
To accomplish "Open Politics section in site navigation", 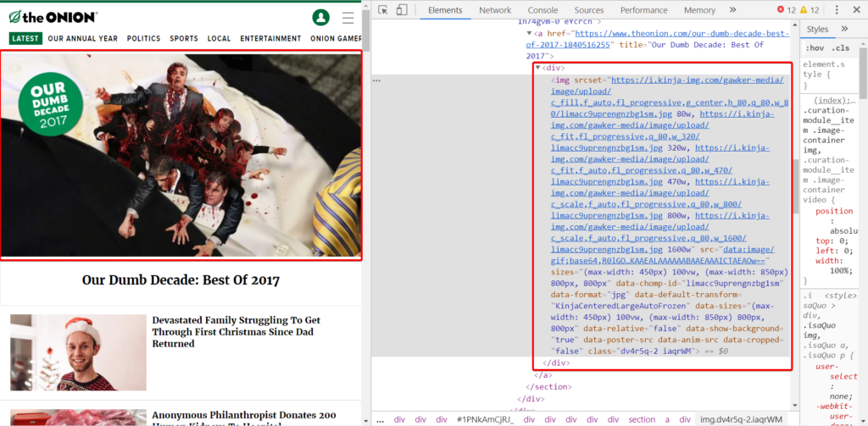I will tap(143, 39).
